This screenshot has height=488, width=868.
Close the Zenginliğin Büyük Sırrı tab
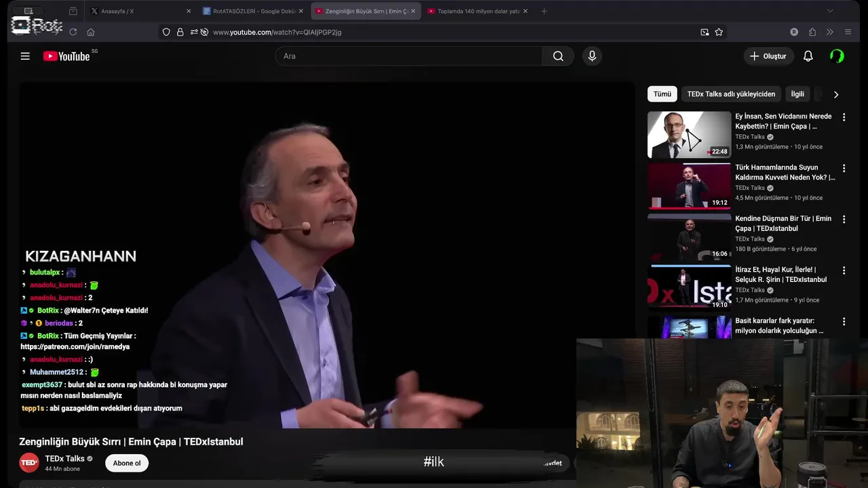click(x=413, y=11)
